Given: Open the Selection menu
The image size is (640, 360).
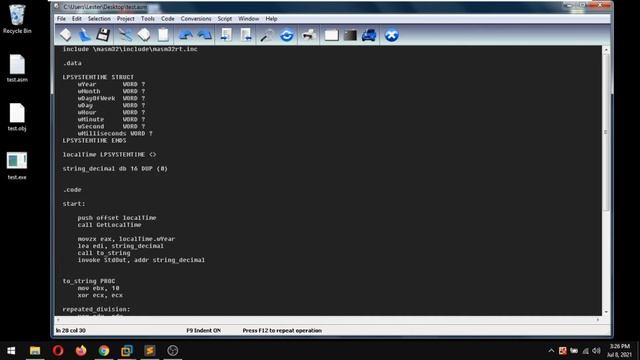Looking at the screenshot, I should [99, 19].
